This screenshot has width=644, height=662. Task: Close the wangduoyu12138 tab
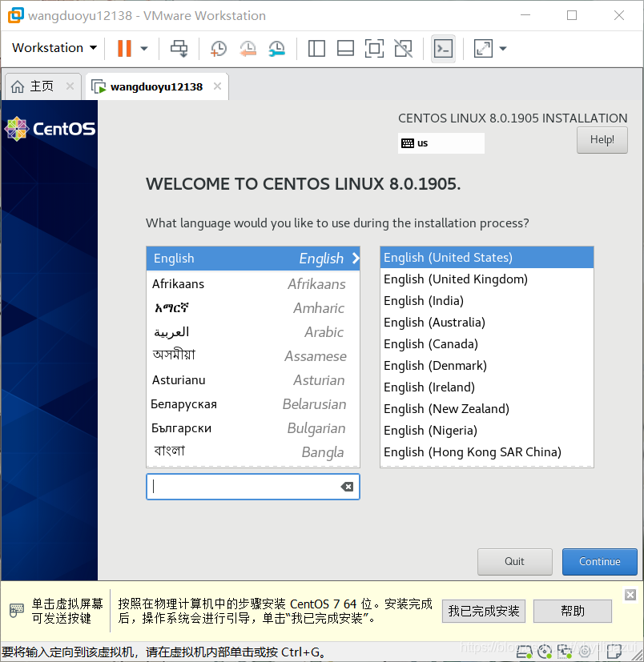[x=217, y=86]
